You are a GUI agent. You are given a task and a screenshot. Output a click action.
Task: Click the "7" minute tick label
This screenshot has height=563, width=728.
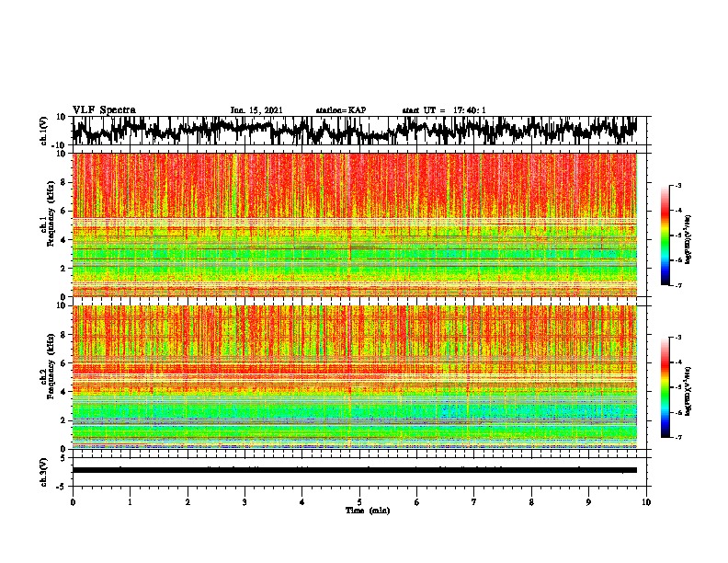(474, 502)
